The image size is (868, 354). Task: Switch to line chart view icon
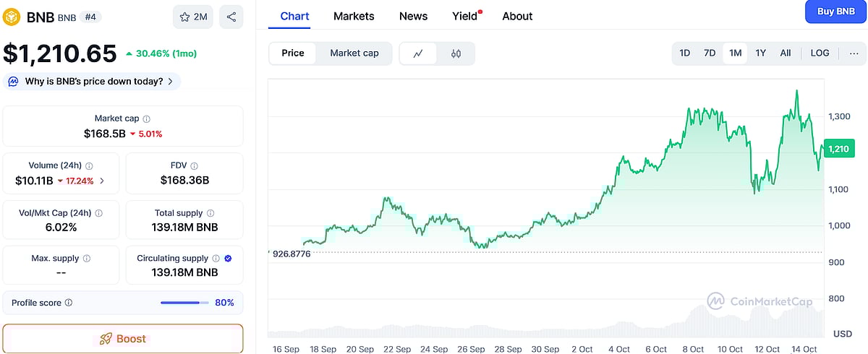418,53
